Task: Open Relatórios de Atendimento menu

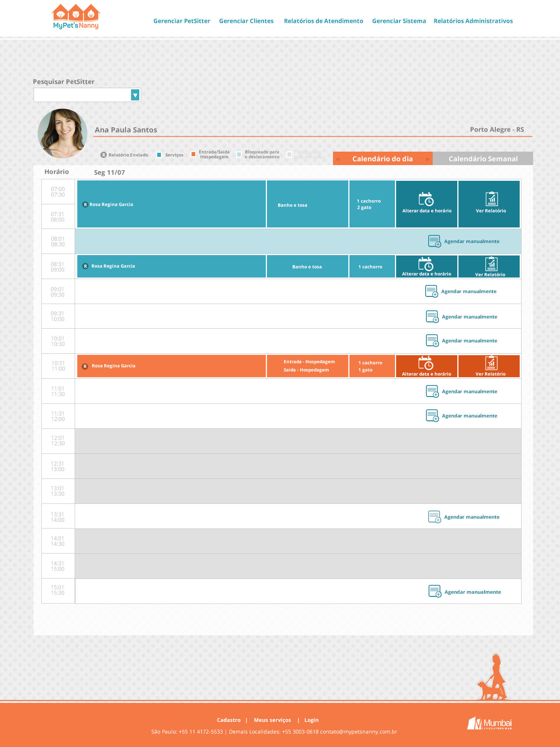Action: 323,21
